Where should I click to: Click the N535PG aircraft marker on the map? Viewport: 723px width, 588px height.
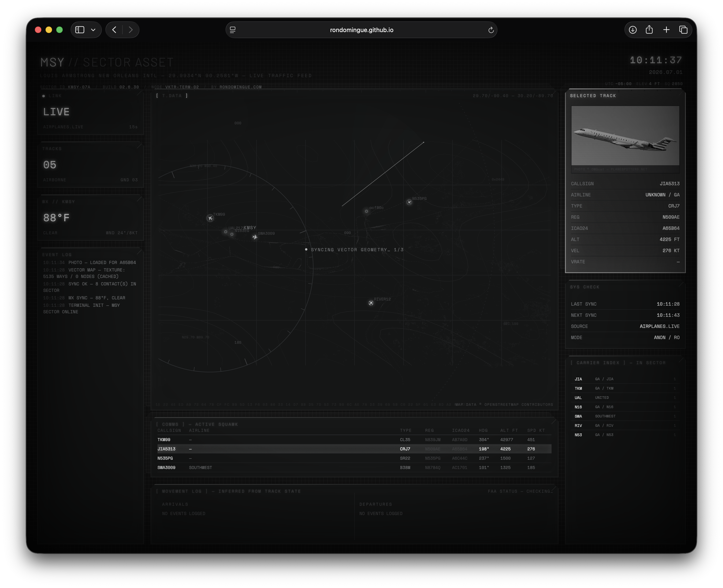pos(409,202)
